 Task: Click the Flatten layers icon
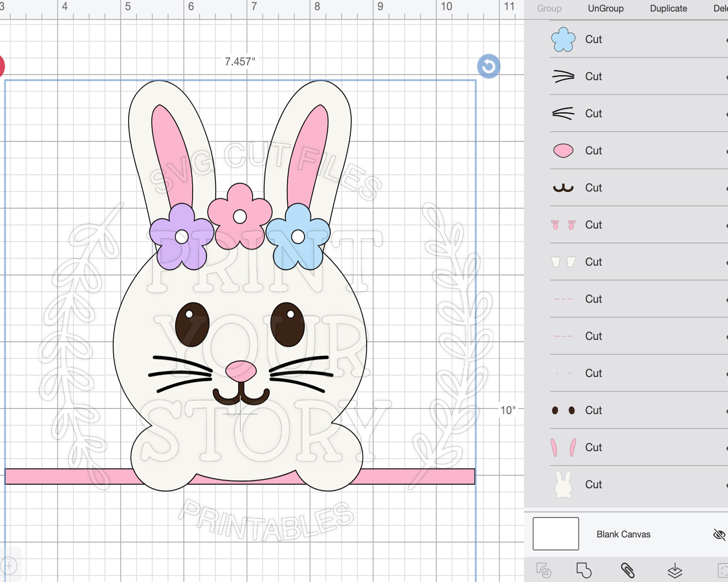tap(675, 571)
